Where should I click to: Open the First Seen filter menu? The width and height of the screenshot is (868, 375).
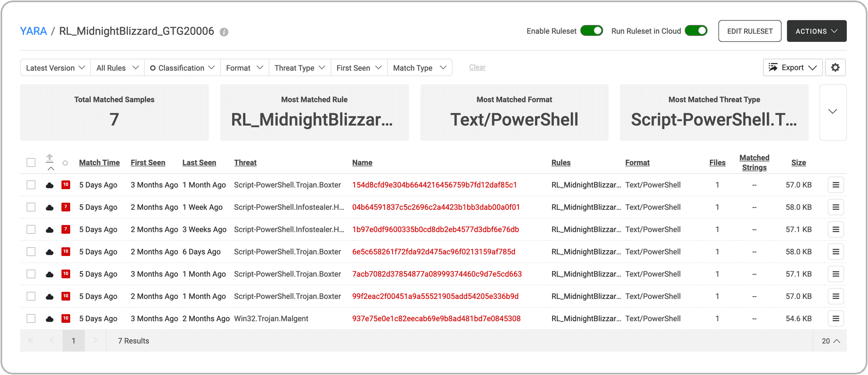coord(359,67)
